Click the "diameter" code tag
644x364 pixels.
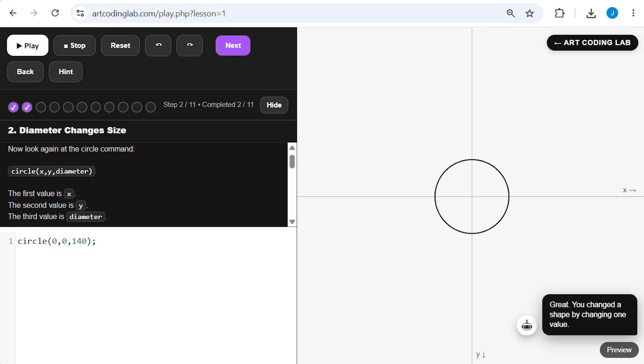[86, 217]
